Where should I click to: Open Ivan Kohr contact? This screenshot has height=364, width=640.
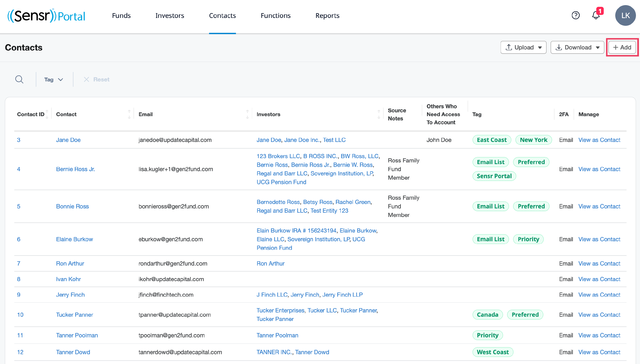click(x=68, y=279)
